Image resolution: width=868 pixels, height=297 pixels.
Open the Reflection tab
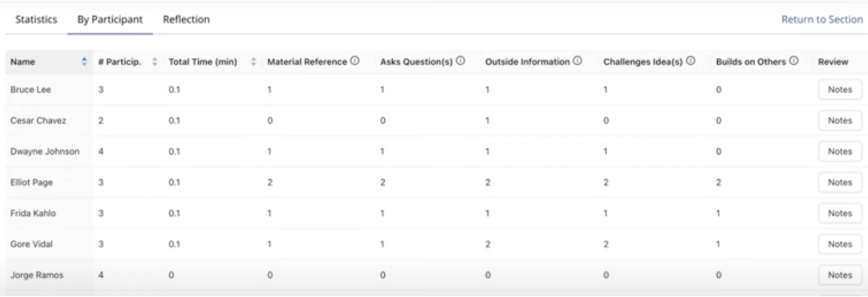[x=186, y=20]
